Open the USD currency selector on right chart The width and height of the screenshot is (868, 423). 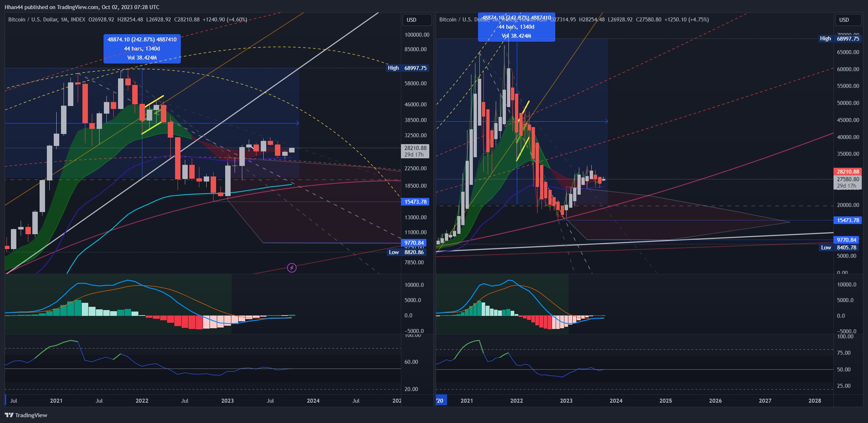click(x=848, y=20)
